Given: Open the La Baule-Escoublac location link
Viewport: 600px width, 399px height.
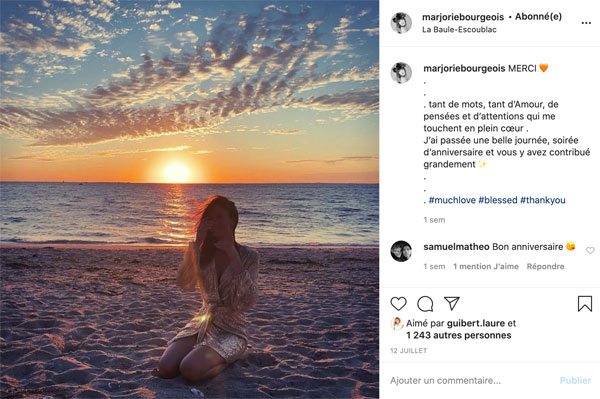Looking at the screenshot, I should pos(459,29).
